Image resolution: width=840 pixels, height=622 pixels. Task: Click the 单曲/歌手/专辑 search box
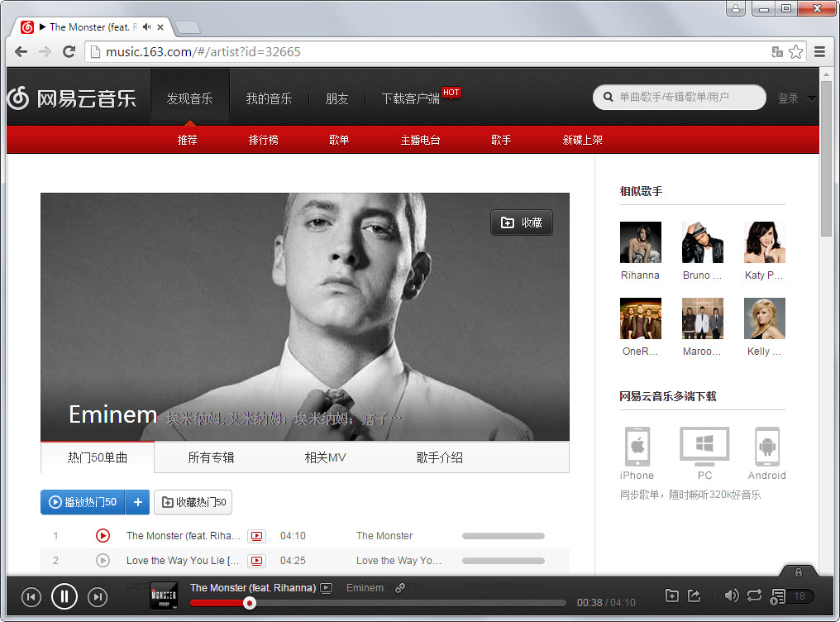tap(680, 97)
